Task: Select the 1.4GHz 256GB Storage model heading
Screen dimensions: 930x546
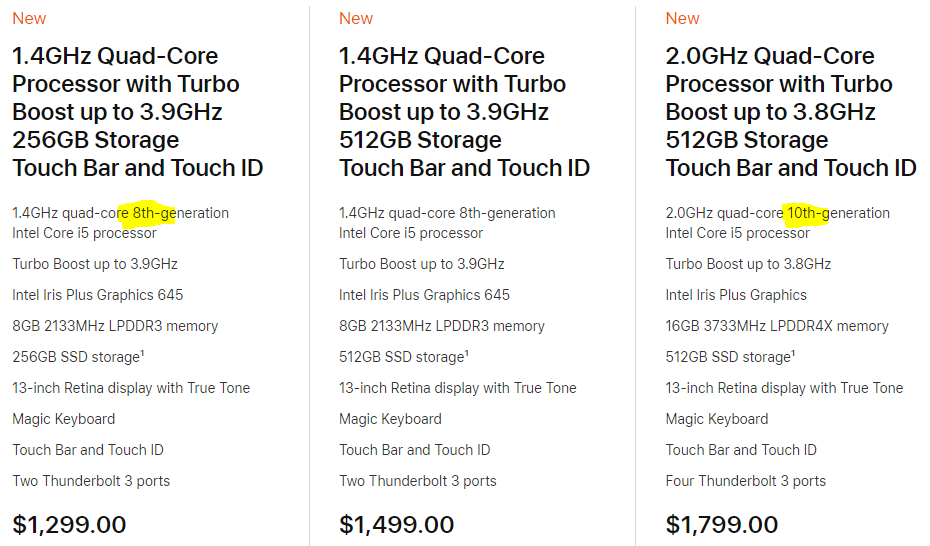Action: (x=137, y=112)
